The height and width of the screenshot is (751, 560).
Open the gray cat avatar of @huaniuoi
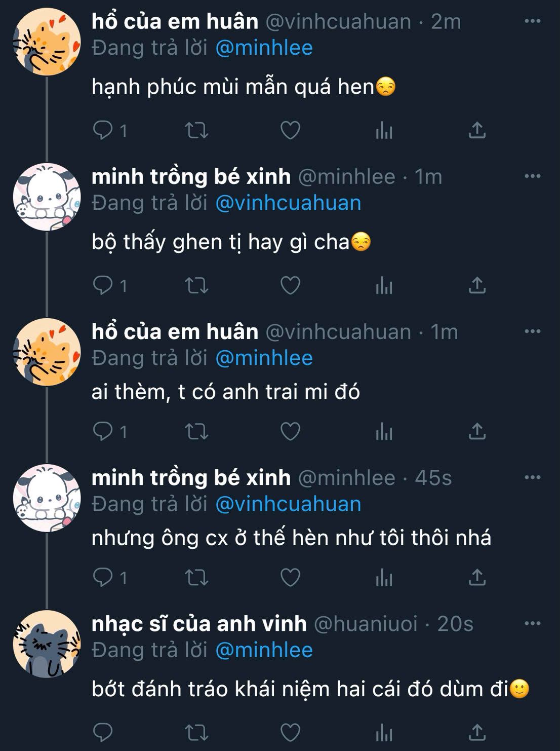pos(47,644)
